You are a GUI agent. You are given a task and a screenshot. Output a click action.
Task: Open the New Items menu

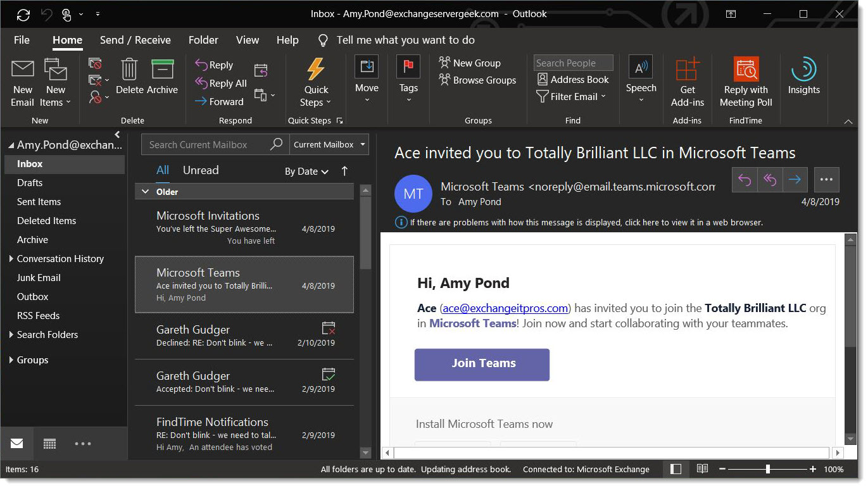[x=56, y=83]
